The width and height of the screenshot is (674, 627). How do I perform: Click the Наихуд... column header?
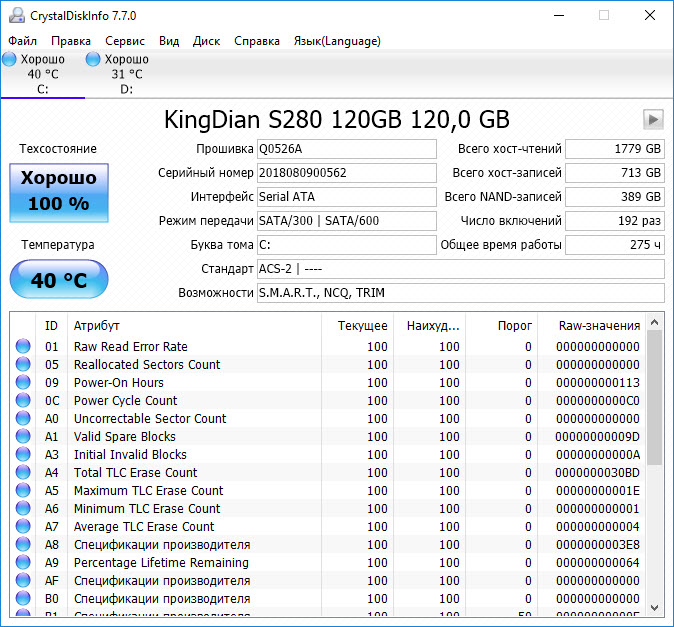point(429,326)
